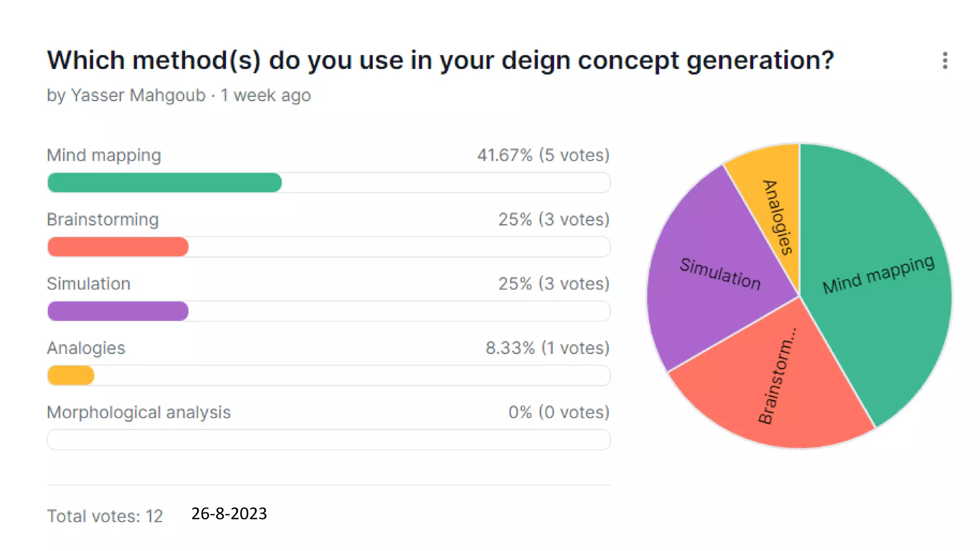Click the empty Morphological analysis bar

(x=328, y=440)
